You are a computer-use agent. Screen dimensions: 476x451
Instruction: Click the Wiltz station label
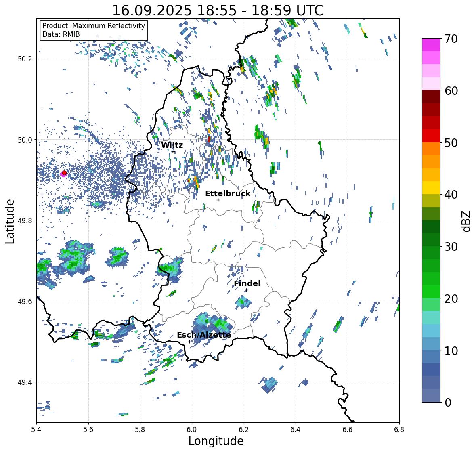(172, 145)
